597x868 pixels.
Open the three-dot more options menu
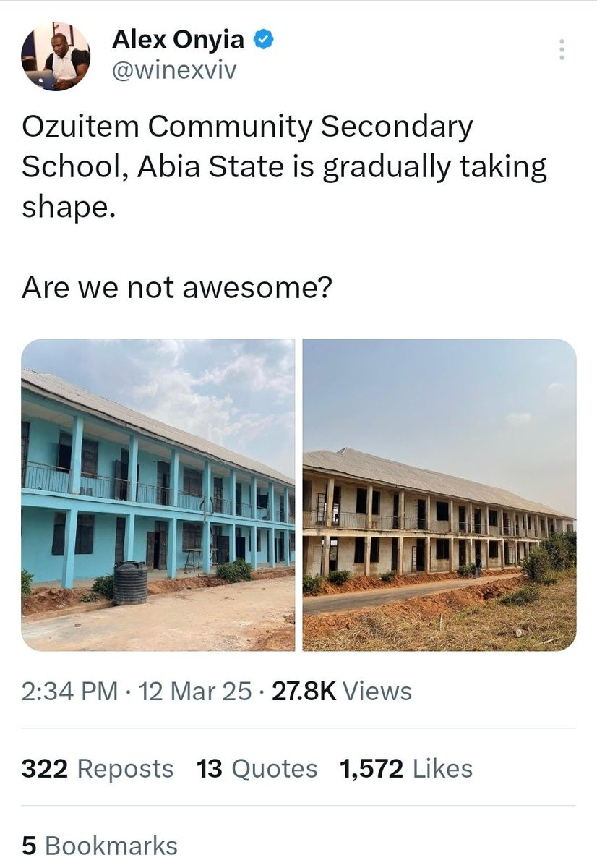coord(562,49)
